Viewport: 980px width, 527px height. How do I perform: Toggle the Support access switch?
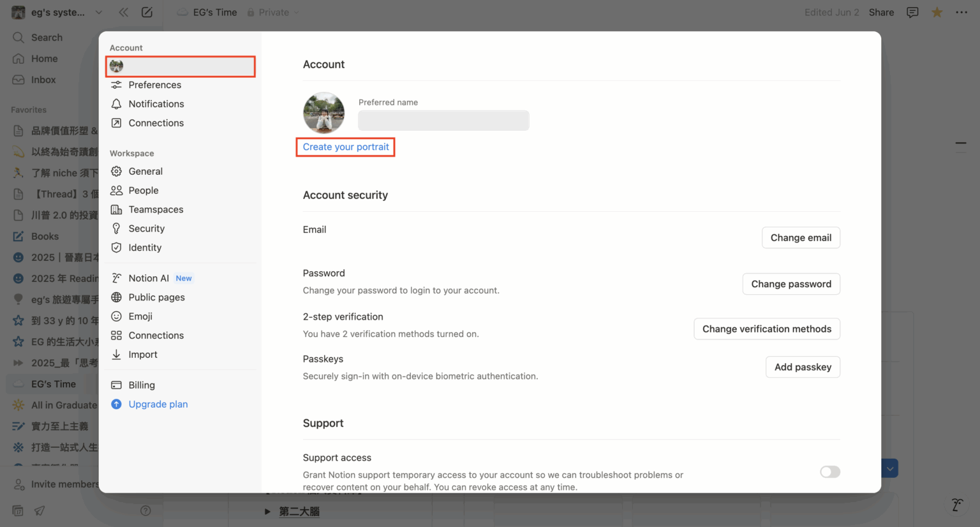(x=829, y=472)
